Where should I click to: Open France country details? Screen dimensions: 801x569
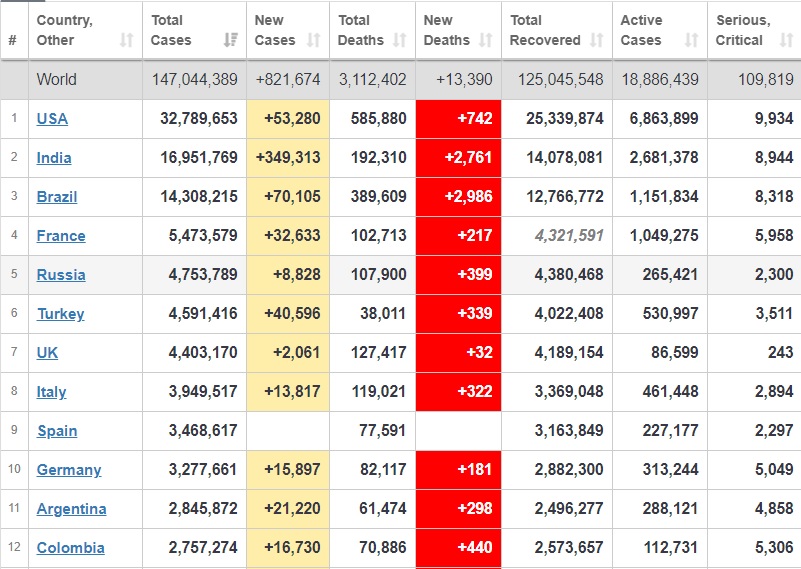pyautogui.click(x=61, y=236)
